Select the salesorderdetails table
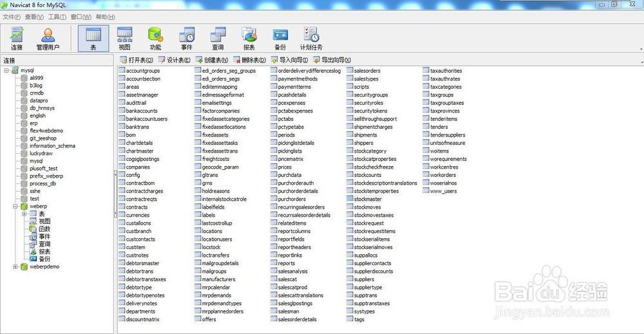Image resolution: width=644 pixels, height=334 pixels. point(297,319)
